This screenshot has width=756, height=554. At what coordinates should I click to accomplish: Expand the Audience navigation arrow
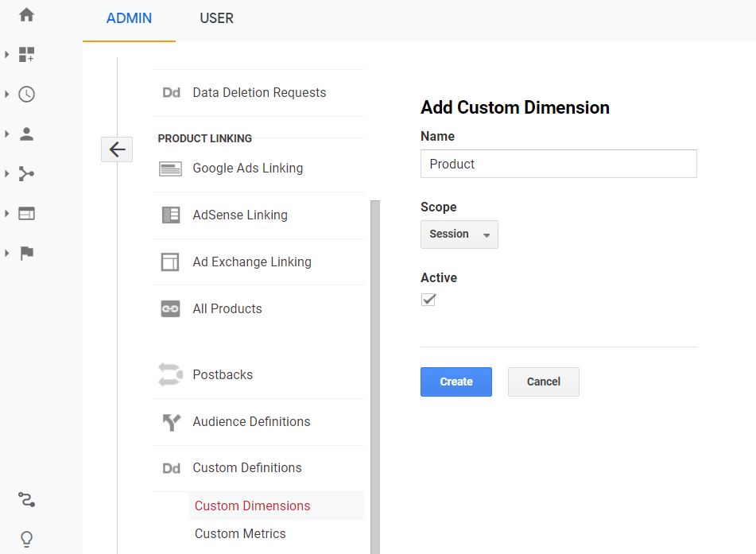[7, 134]
